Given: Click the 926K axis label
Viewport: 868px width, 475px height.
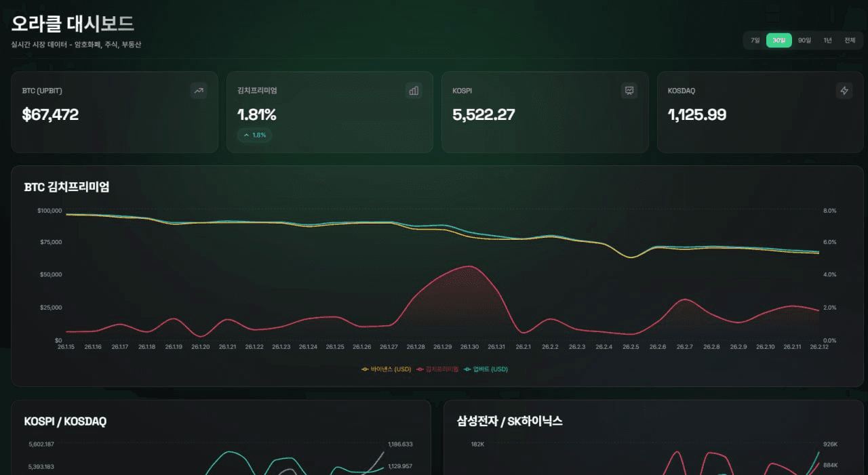Looking at the screenshot, I should pos(830,445).
